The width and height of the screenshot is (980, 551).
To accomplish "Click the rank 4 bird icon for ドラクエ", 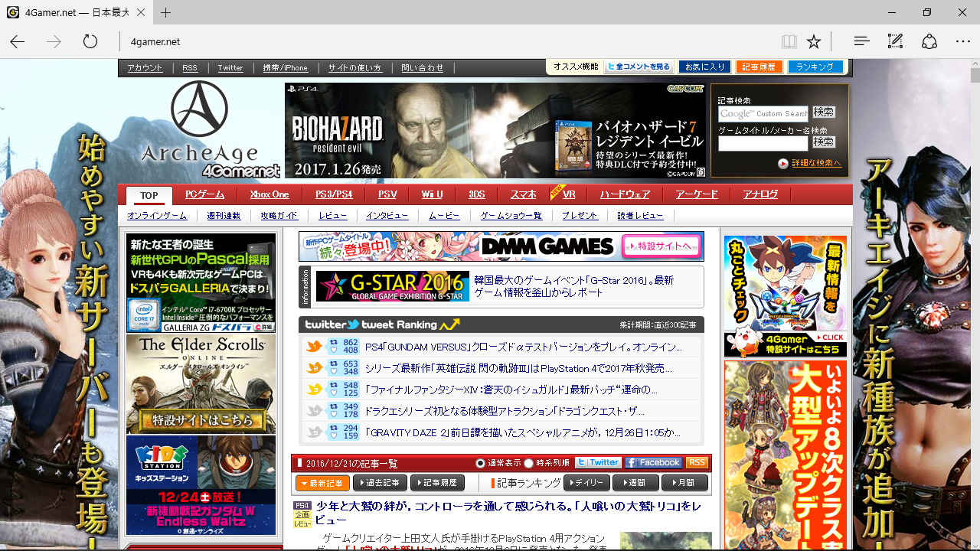I will (313, 411).
